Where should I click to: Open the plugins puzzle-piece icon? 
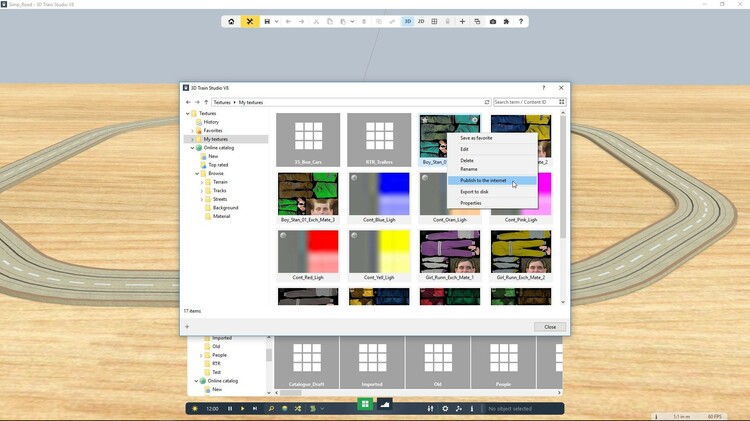pos(506,22)
